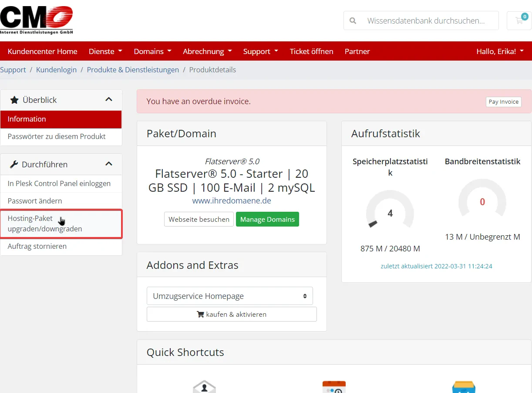
Task: Click the Aufrufstatistik heading
Action: pos(386,133)
